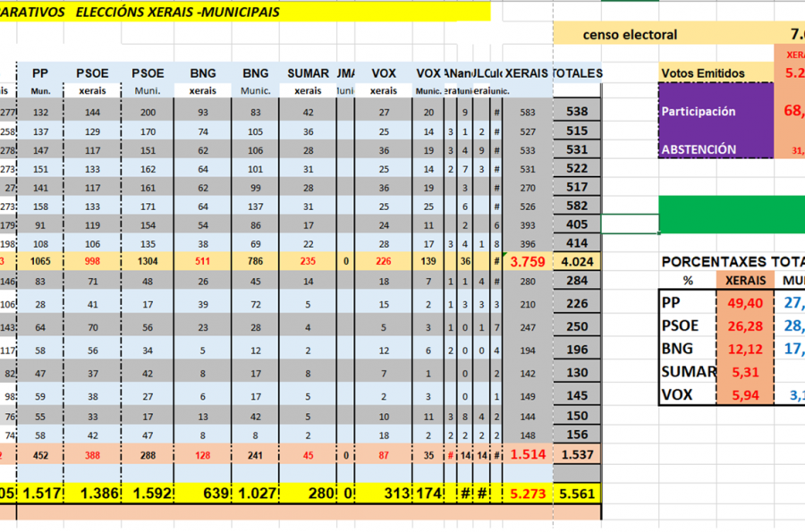Select the 'Votos Emitidos' cell
805x532 pixels.
(716, 73)
